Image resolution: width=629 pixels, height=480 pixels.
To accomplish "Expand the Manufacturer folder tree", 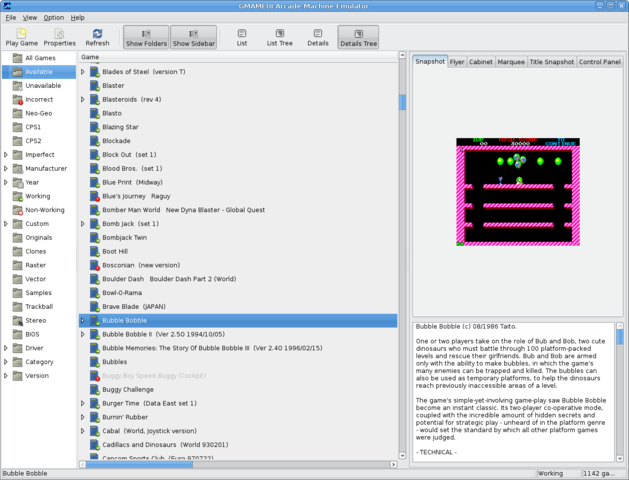I will (x=6, y=168).
